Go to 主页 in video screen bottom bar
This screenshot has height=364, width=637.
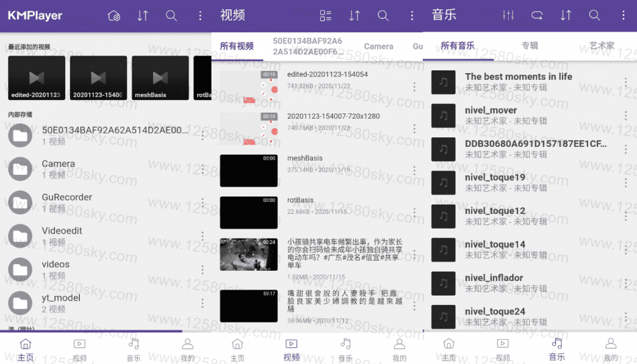click(x=237, y=350)
